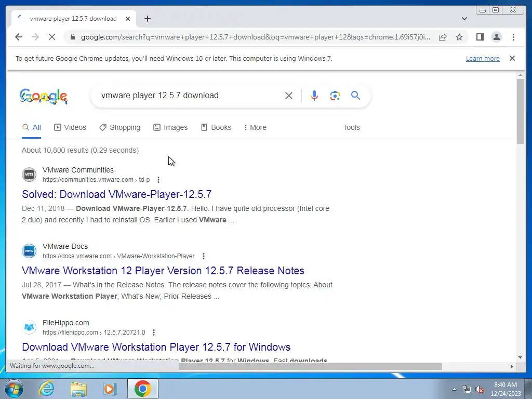The width and height of the screenshot is (532, 399).
Task: Go back to the previous page
Action: [19, 37]
